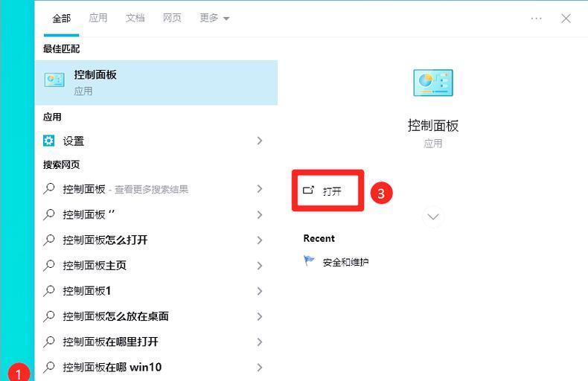Expand chevron for 控制面板怎么放在桌面
This screenshot has width=588, height=381.
coord(260,316)
